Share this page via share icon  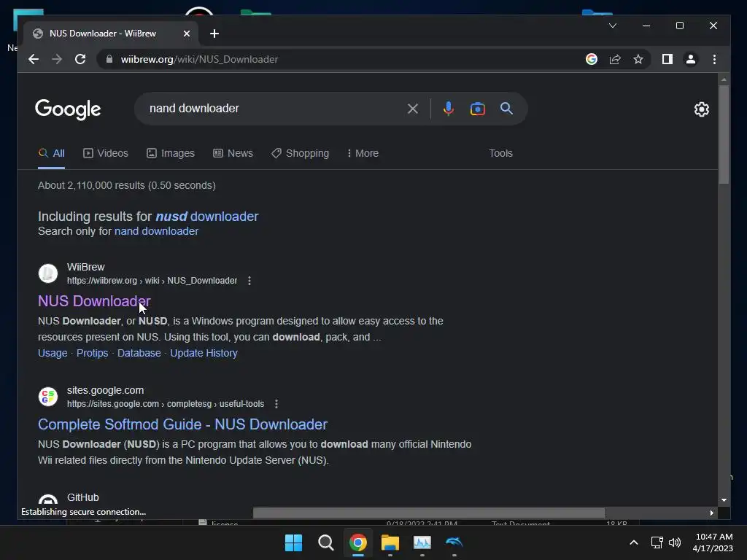[x=615, y=59]
